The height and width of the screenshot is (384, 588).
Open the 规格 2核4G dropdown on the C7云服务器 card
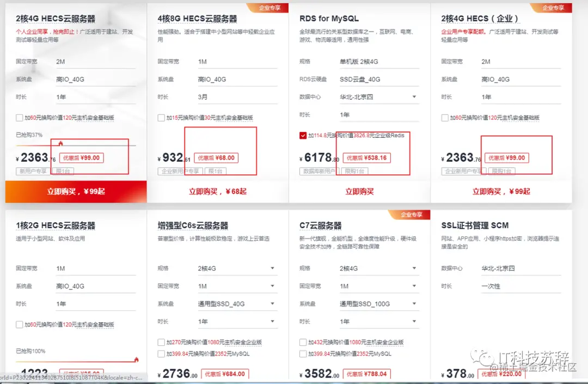tap(379, 269)
